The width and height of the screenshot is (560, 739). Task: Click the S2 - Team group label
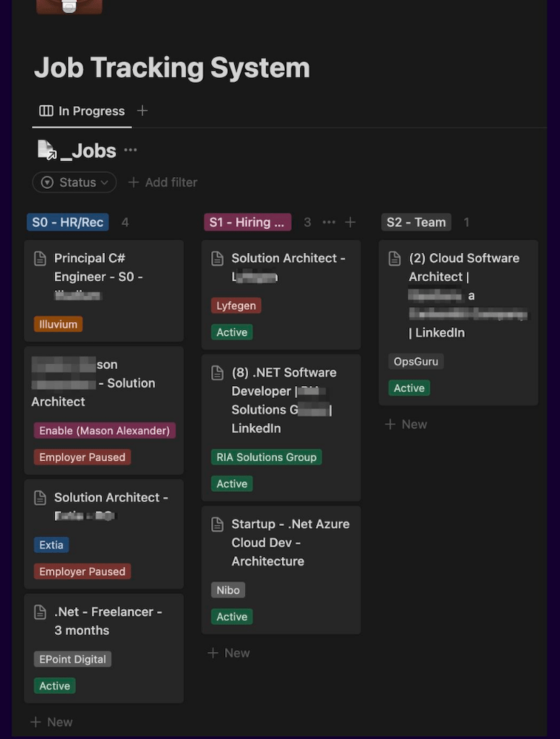point(416,222)
